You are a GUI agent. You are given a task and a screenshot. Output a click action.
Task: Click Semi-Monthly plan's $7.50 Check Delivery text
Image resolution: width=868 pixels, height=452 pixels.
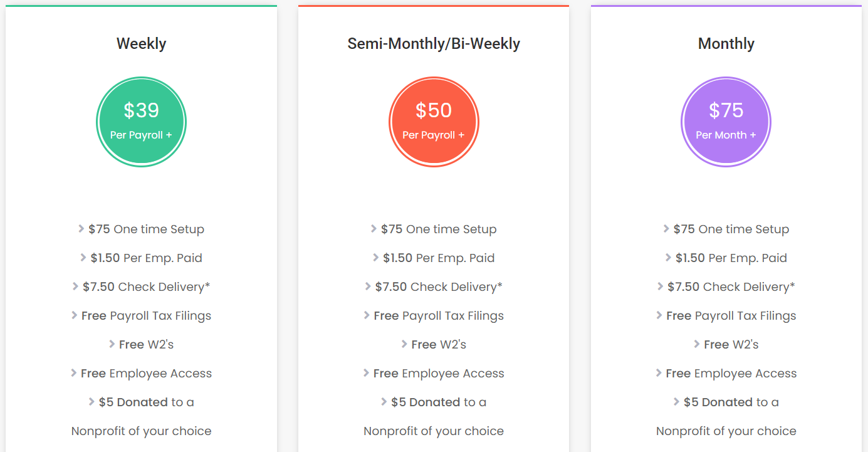(x=439, y=287)
